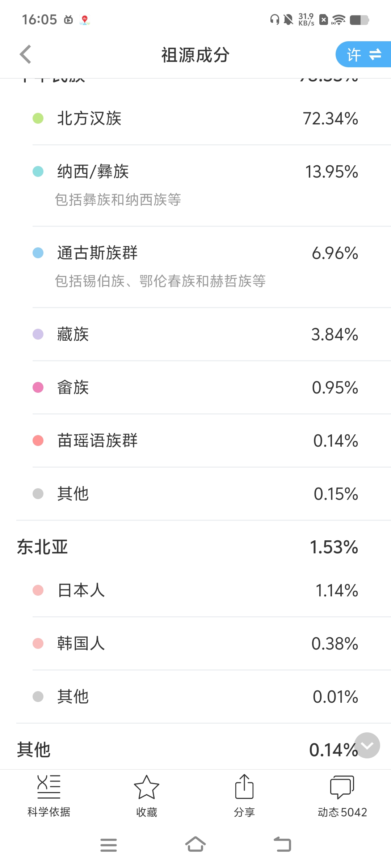Viewport: 391px width, 868px height.
Task: Tap the 收藏 star icon
Action: coord(147,787)
